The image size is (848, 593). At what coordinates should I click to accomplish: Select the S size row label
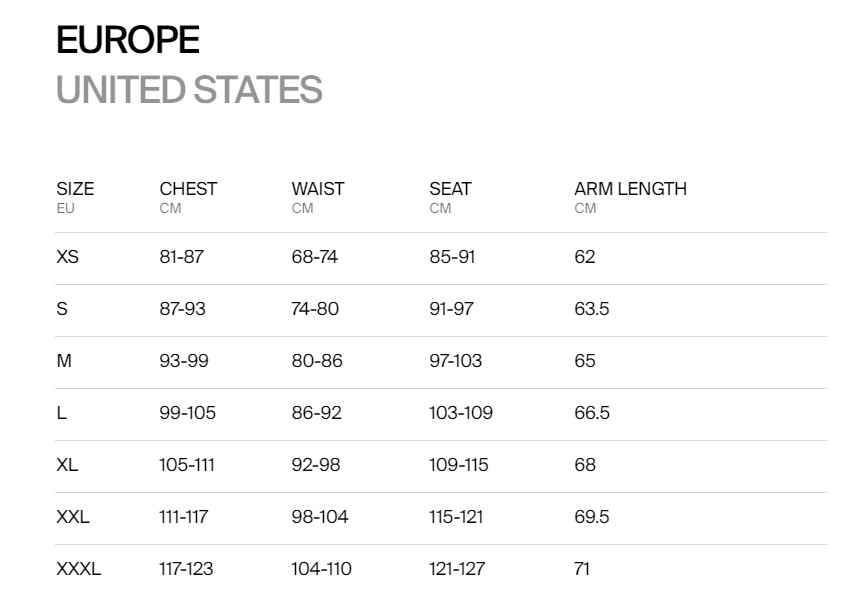coord(62,308)
